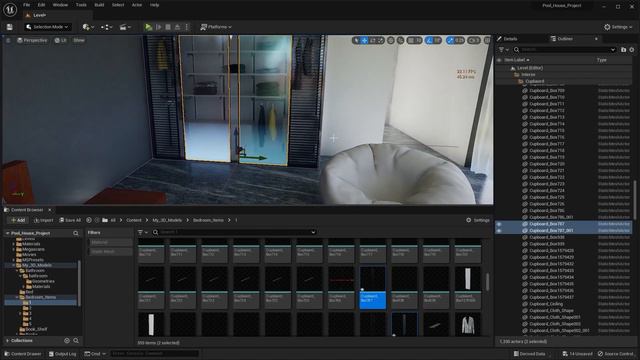640x360 pixels.
Task: Select the rotate gizmo tool in viewport
Action: point(373,40)
